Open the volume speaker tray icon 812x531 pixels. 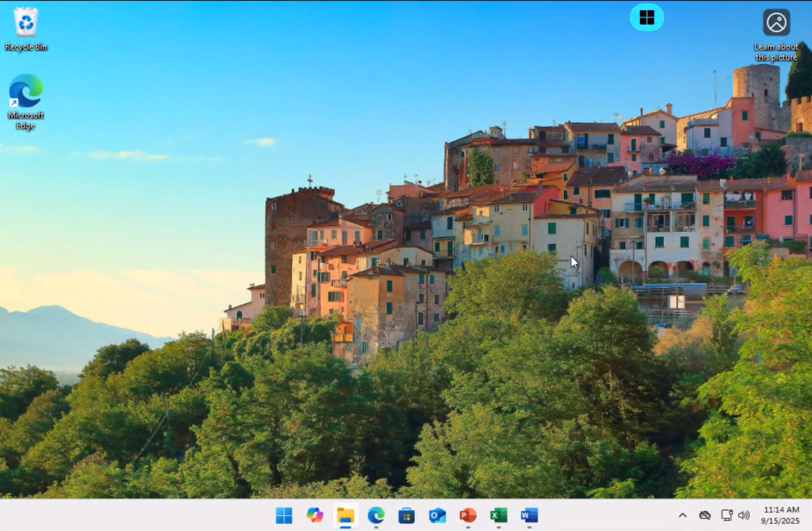pos(744,515)
